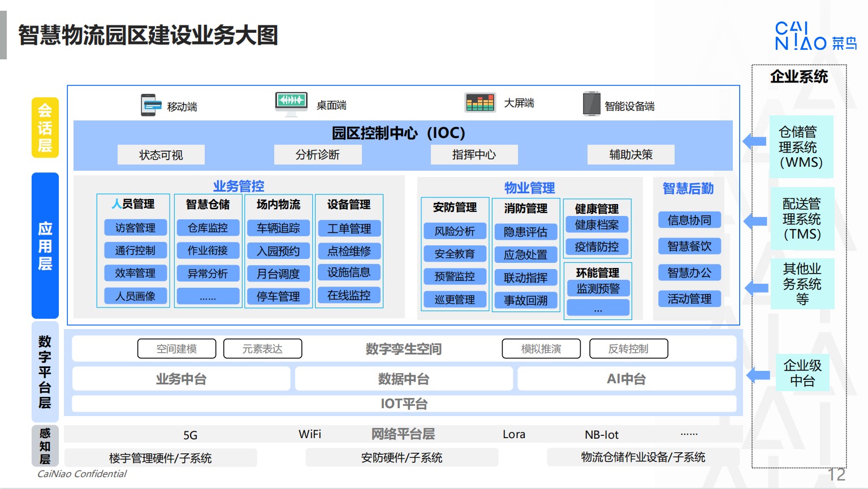Viewport: 868px width, 489px height.
Task: Click the 设施信息 item
Action: pos(349,272)
